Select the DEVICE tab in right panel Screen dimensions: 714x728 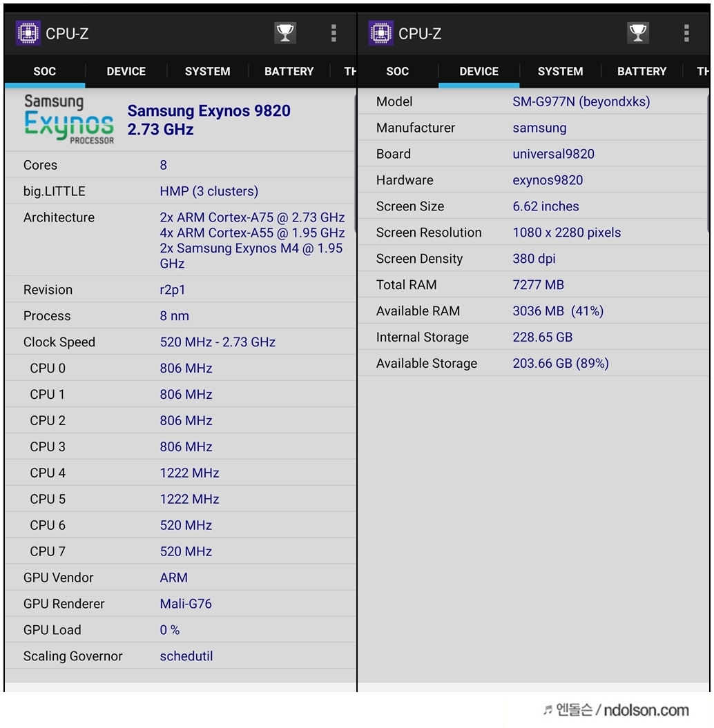(x=479, y=72)
